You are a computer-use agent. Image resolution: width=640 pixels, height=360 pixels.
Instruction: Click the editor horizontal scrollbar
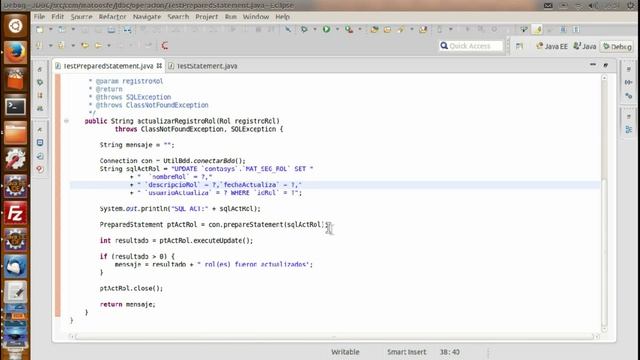[x=334, y=337]
